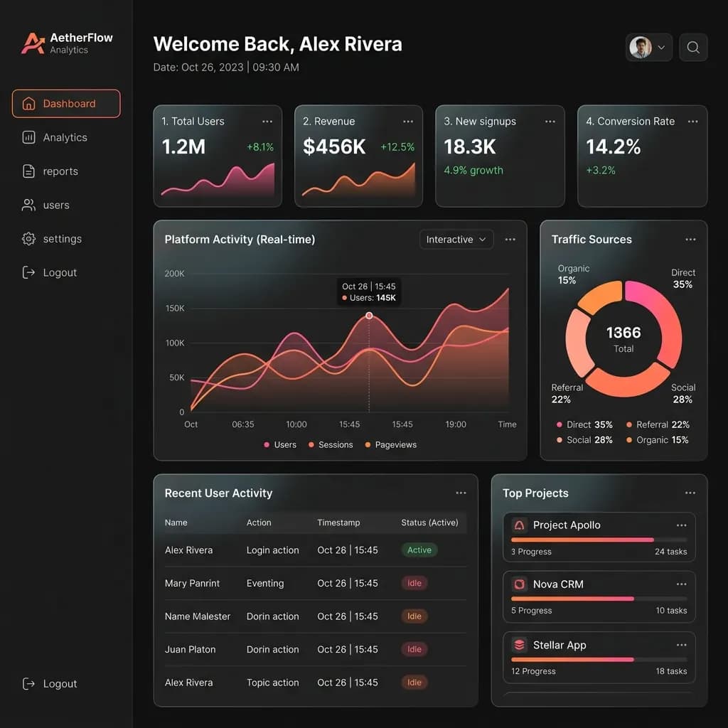728x728 pixels.
Task: Toggle Social 28% legend entry
Action: [x=584, y=440]
